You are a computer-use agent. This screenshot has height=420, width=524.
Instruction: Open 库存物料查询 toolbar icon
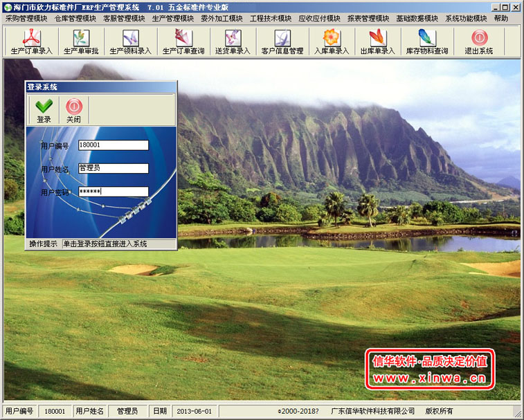point(427,42)
